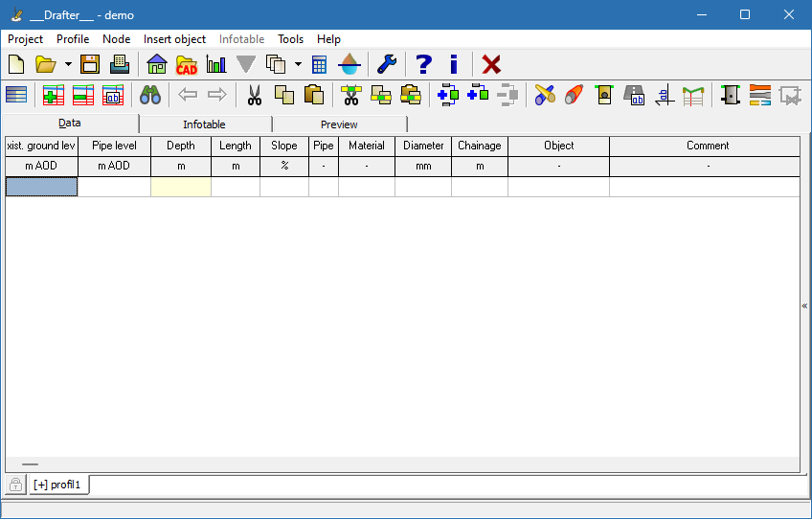The image size is (812, 519).
Task: Click the floppy disk save icon
Action: click(90, 65)
